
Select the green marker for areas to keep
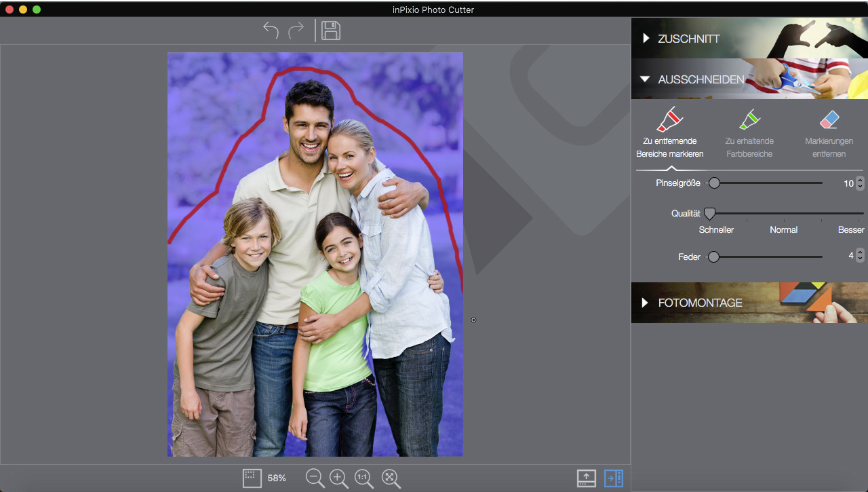click(749, 119)
